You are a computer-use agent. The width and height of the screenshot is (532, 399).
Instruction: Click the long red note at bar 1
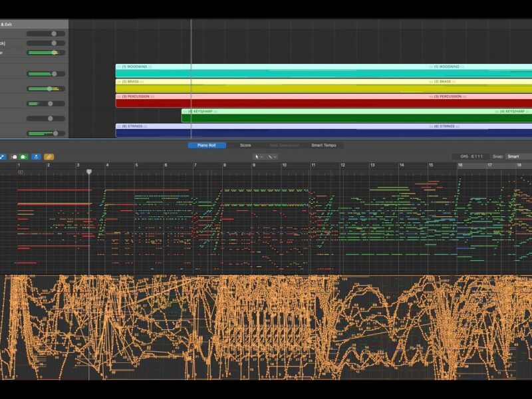coord(55,190)
